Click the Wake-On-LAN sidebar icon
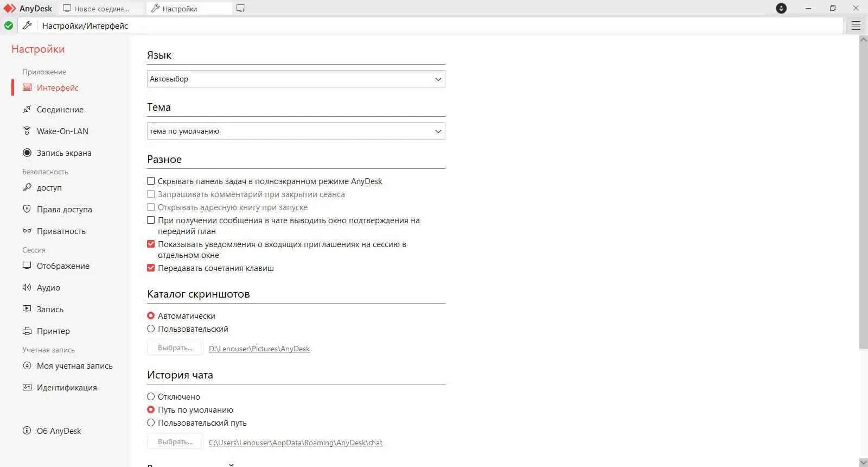Image resolution: width=868 pixels, height=467 pixels. pos(27,131)
